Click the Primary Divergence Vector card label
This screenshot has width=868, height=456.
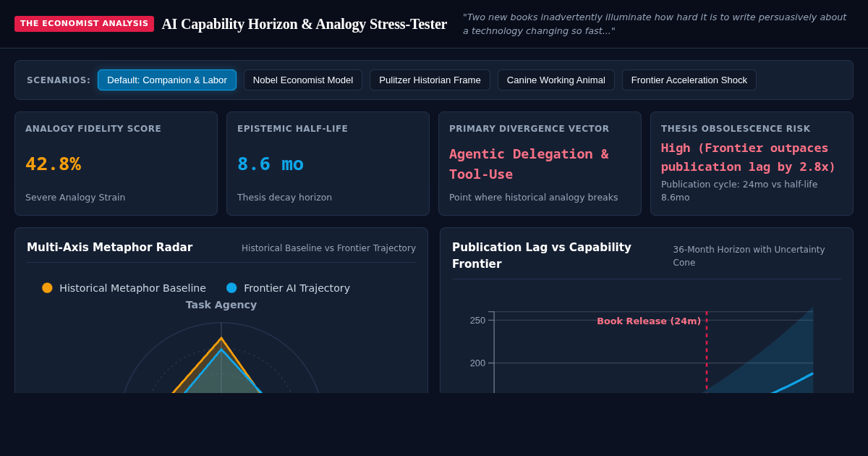529,129
